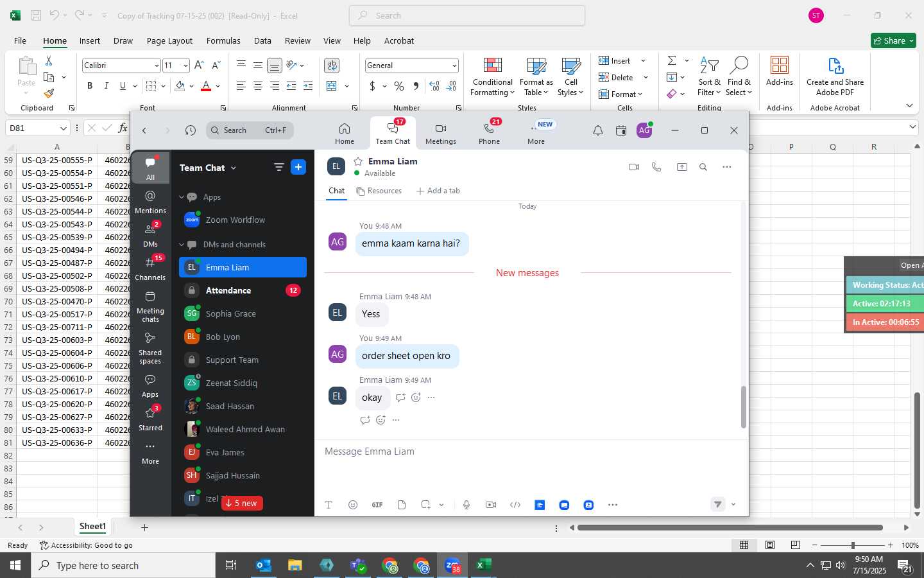The width and height of the screenshot is (924, 578).
Task: Toggle Bold in Excel ribbon
Action: [x=90, y=86]
